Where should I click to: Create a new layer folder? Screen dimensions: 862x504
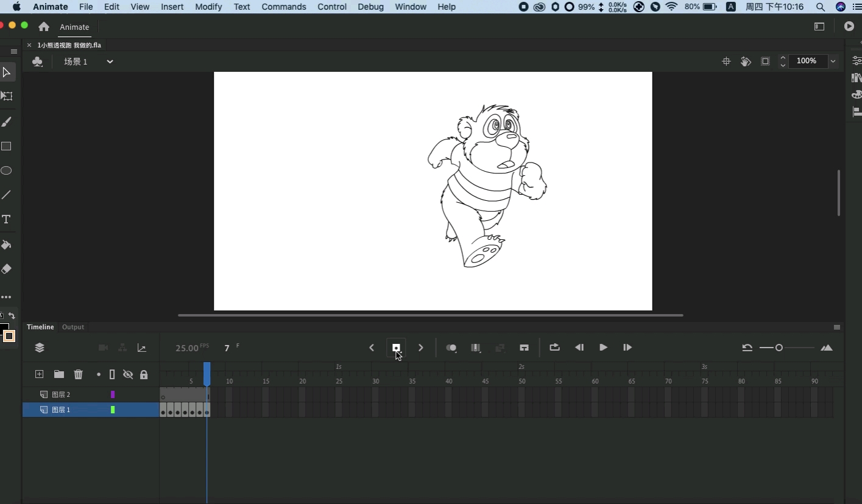pyautogui.click(x=59, y=374)
